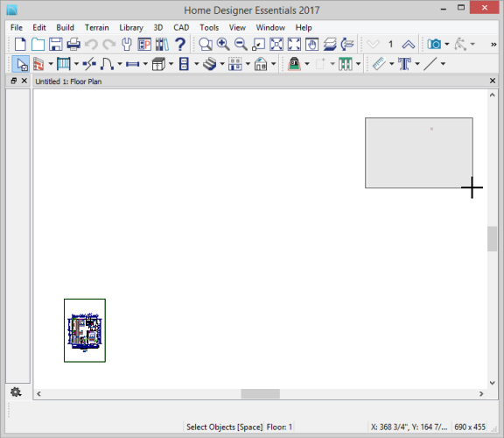Expand the Wall tools dropdown arrow
The width and height of the screenshot is (504, 438).
pyautogui.click(x=51, y=64)
